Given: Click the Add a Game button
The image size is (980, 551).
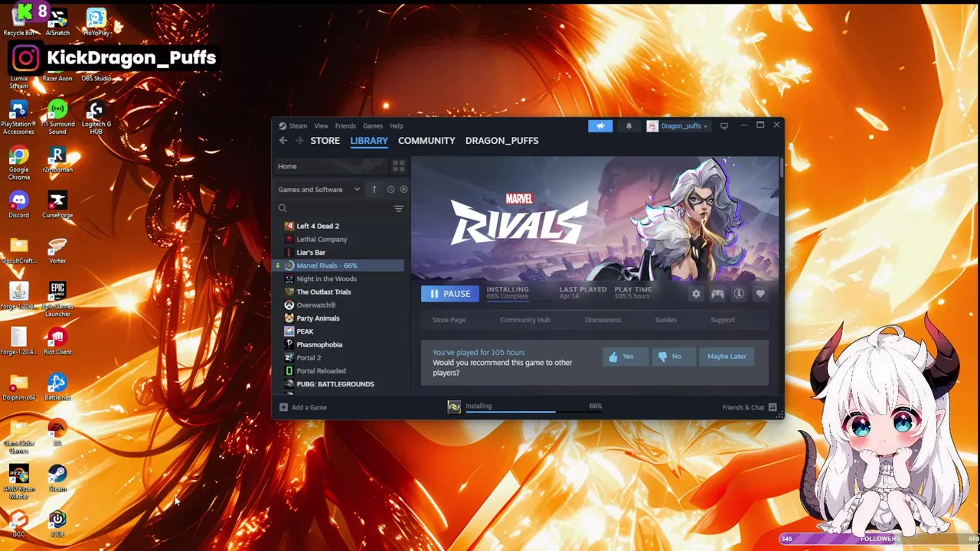Looking at the screenshot, I should (x=303, y=407).
